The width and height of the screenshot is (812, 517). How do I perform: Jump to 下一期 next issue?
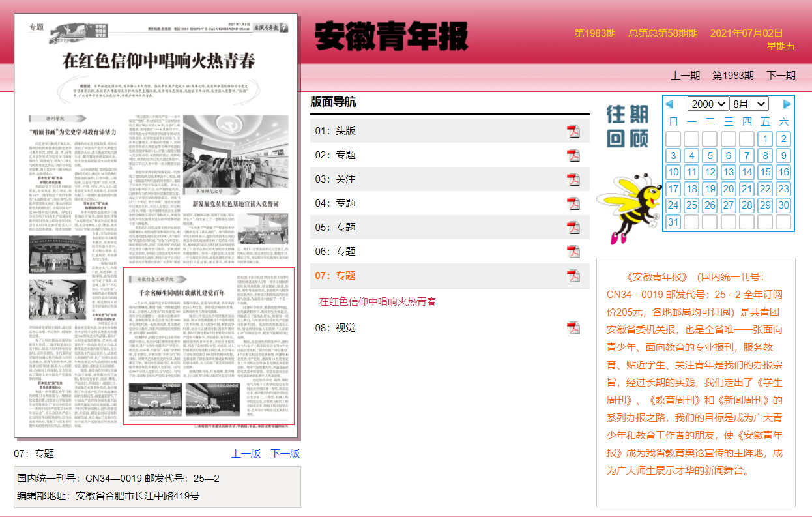pos(781,75)
